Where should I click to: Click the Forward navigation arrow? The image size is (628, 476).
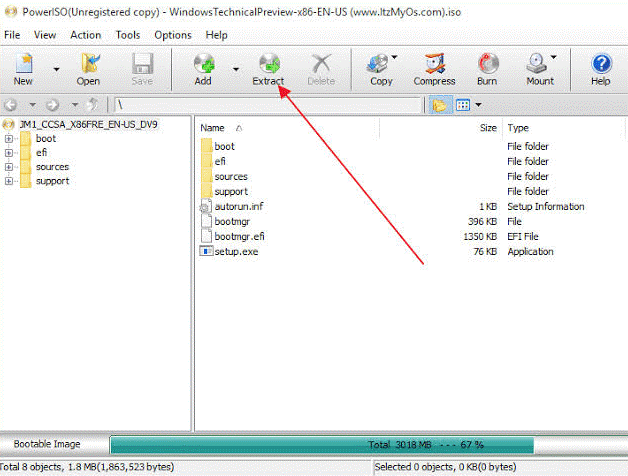click(x=52, y=105)
